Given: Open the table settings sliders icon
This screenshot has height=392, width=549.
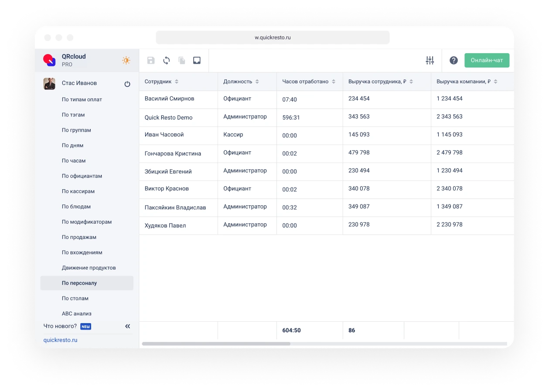Looking at the screenshot, I should [x=430, y=61].
